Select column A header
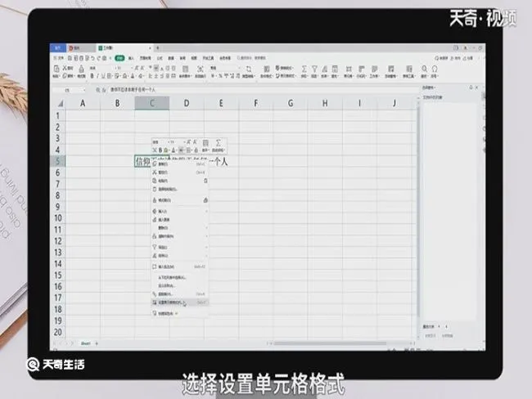The image size is (532, 399). tap(83, 103)
